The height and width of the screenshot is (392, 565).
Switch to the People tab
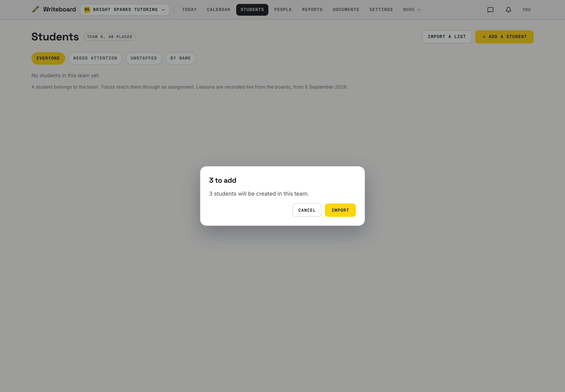click(x=283, y=10)
